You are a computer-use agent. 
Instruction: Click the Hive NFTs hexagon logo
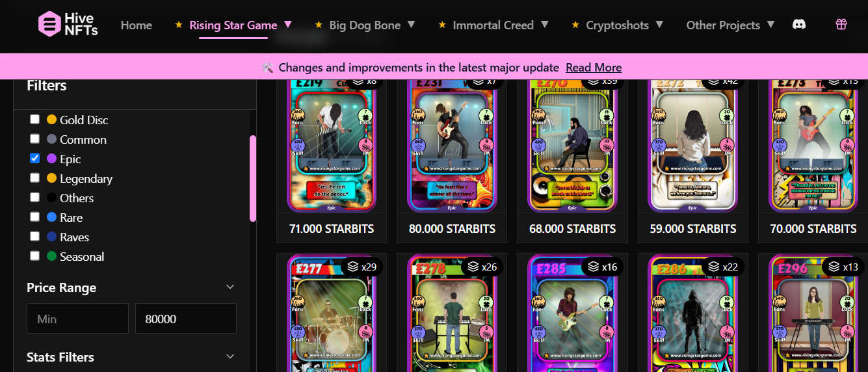click(49, 24)
